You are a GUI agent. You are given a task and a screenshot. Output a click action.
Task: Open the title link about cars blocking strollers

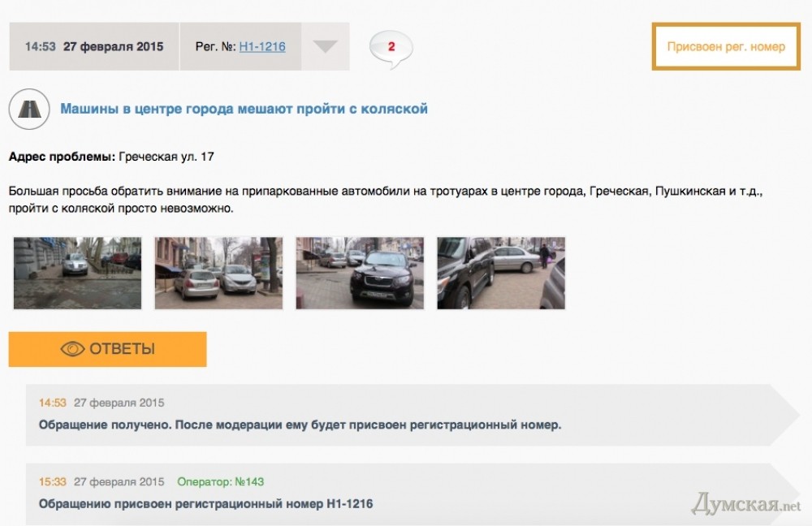[x=244, y=109]
